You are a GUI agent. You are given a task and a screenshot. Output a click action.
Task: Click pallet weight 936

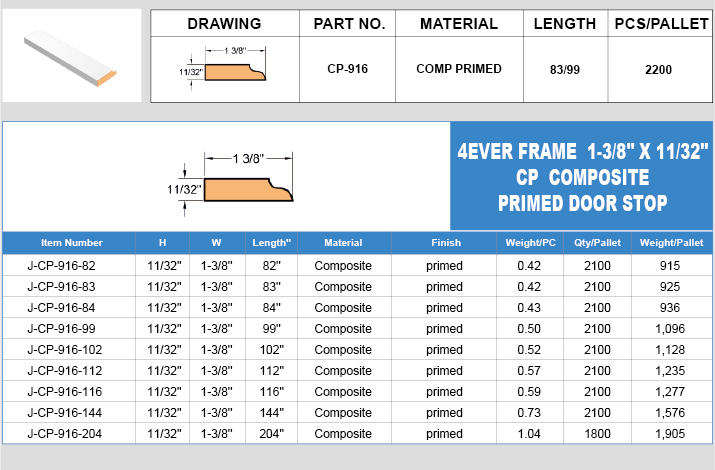pyautogui.click(x=670, y=308)
